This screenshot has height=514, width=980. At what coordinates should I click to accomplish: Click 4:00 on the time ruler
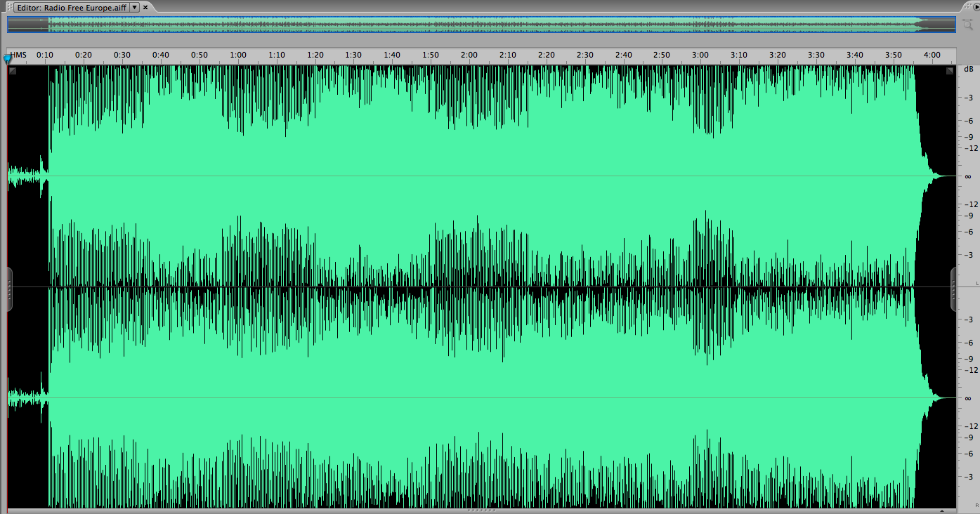point(932,55)
